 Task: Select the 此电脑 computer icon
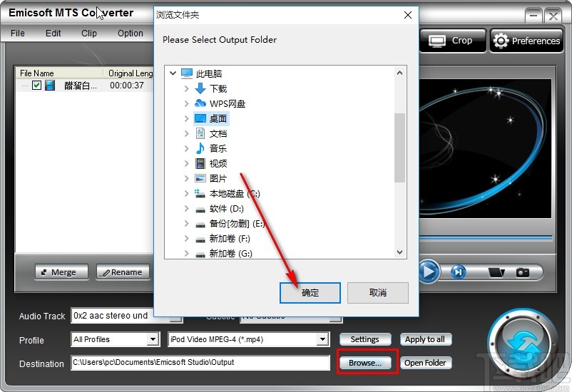click(187, 73)
